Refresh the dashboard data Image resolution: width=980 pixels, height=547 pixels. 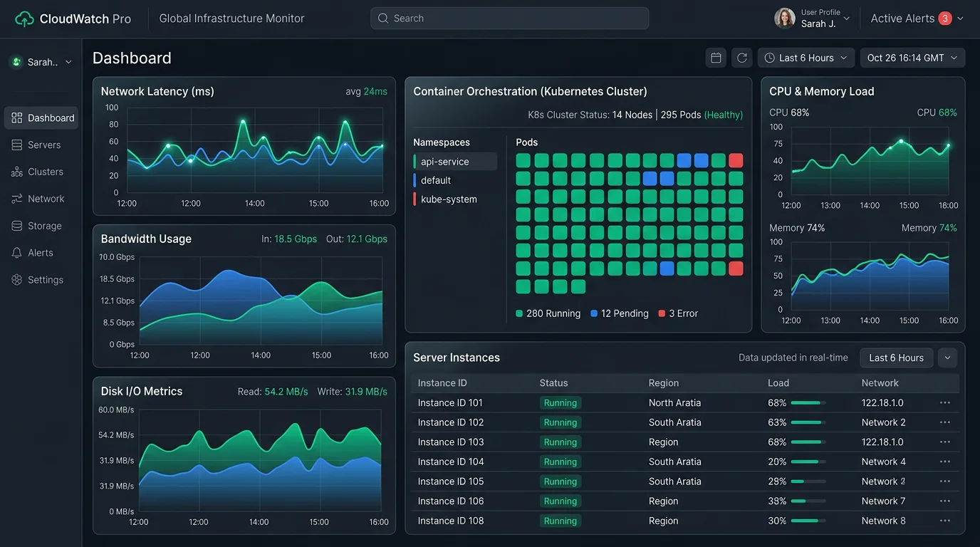pyautogui.click(x=741, y=57)
